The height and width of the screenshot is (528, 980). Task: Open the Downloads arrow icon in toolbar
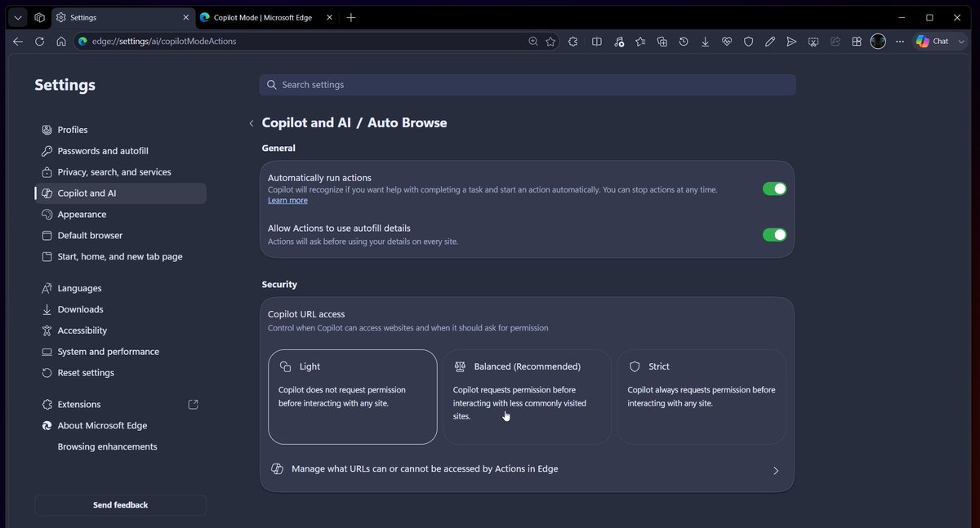coord(705,42)
